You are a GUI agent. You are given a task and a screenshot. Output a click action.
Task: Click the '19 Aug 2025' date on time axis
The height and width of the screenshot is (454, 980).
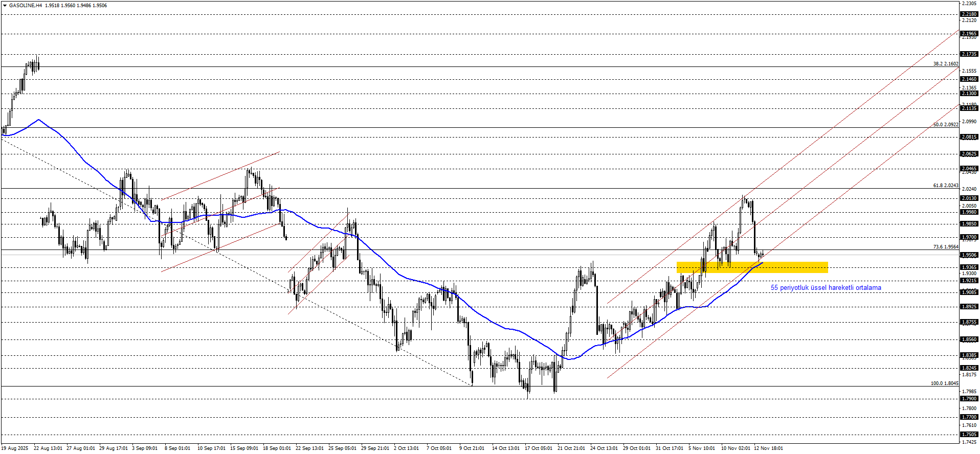[15, 448]
